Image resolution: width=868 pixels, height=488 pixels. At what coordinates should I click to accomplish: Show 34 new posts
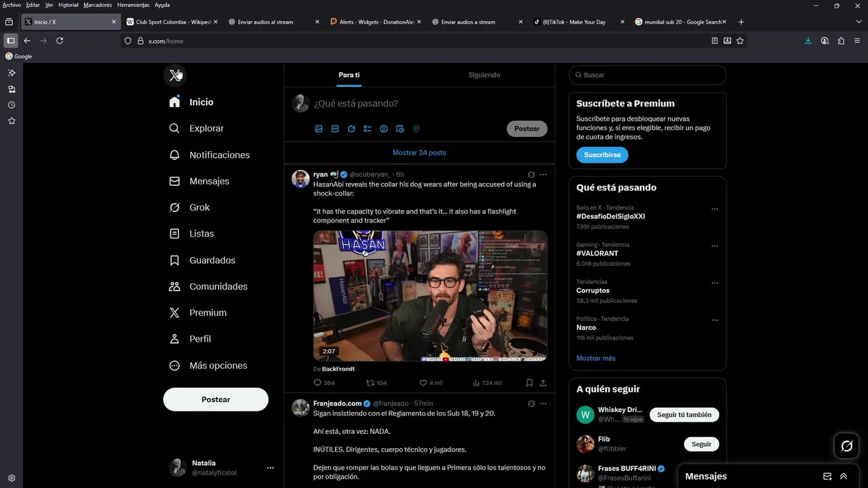point(419,152)
